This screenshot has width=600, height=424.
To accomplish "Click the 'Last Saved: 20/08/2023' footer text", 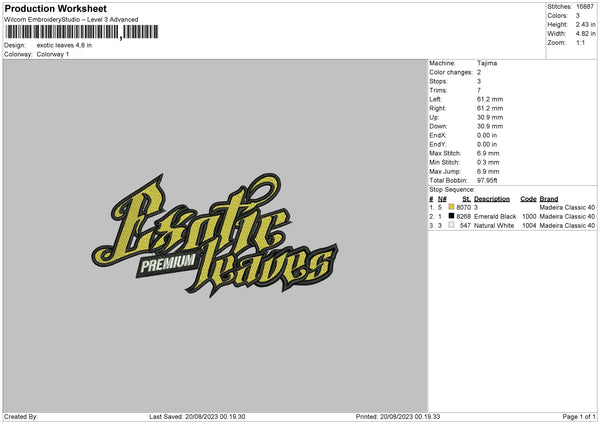I will (197, 417).
